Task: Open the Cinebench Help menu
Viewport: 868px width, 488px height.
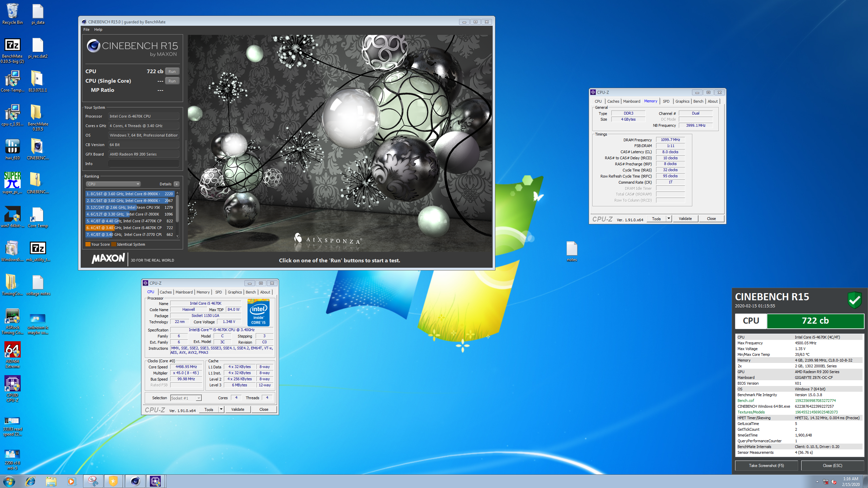Action: coord(98,29)
